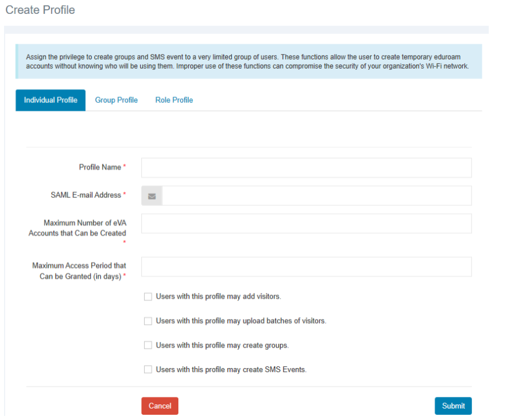
Task: Enable 'may add visitors' checkbox
Action: 148,297
